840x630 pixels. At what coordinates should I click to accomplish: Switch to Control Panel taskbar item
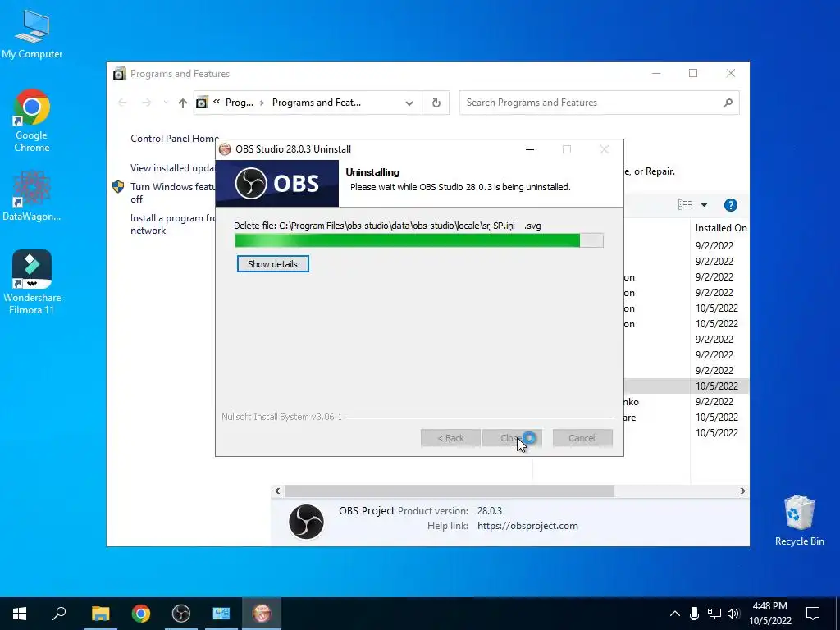pyautogui.click(x=221, y=614)
